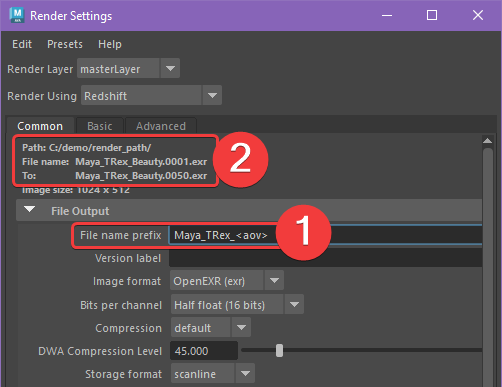The width and height of the screenshot is (502, 387).
Task: Click the File name prefix field
Action: 325,235
